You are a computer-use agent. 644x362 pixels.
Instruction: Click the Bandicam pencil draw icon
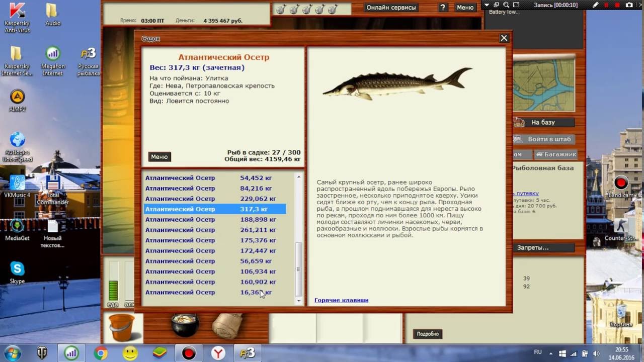click(x=596, y=5)
